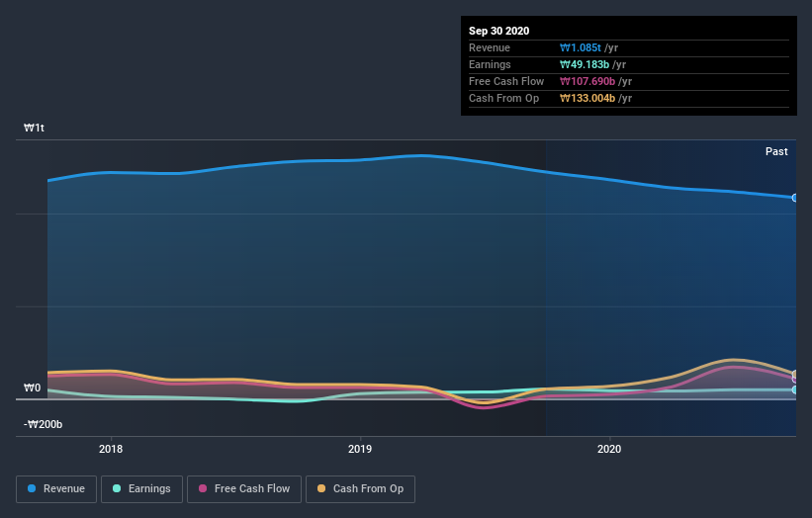Select the 2020 x-axis label

point(609,449)
